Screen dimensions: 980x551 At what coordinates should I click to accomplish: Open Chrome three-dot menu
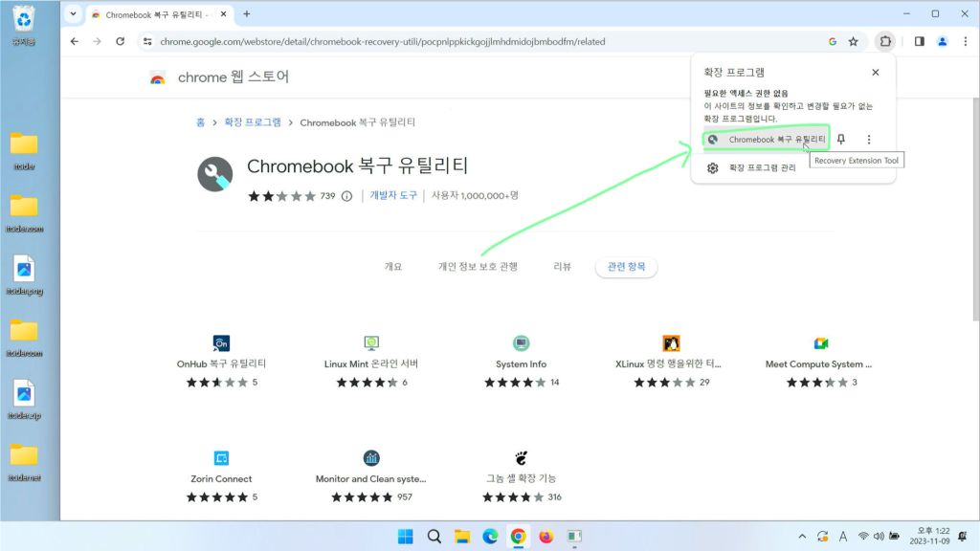965,42
